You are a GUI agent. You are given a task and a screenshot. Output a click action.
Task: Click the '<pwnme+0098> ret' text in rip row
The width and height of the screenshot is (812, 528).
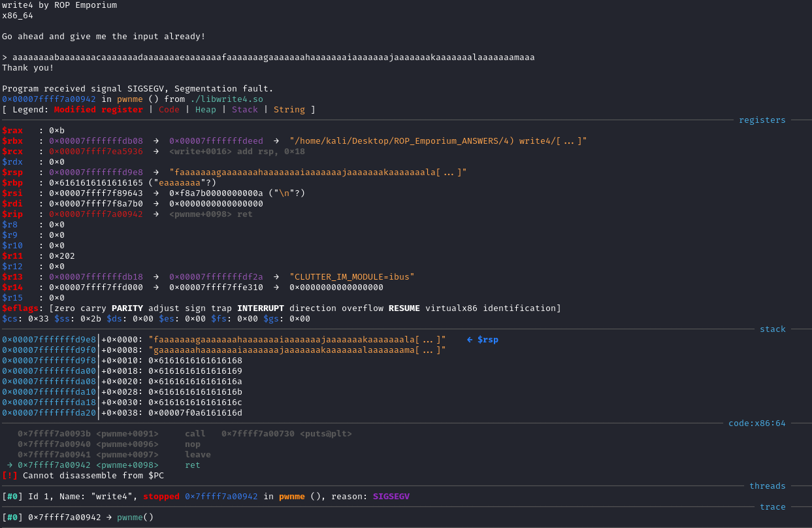(211, 214)
